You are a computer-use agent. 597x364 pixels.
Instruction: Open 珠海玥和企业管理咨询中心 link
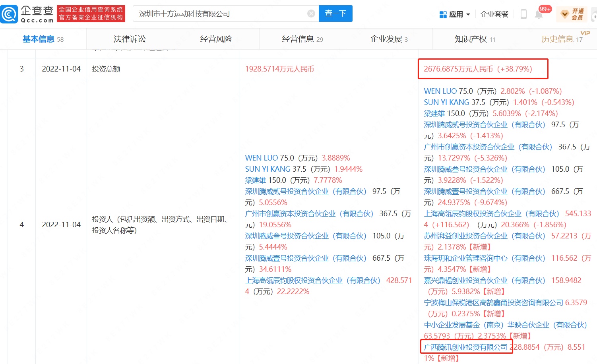(x=484, y=258)
